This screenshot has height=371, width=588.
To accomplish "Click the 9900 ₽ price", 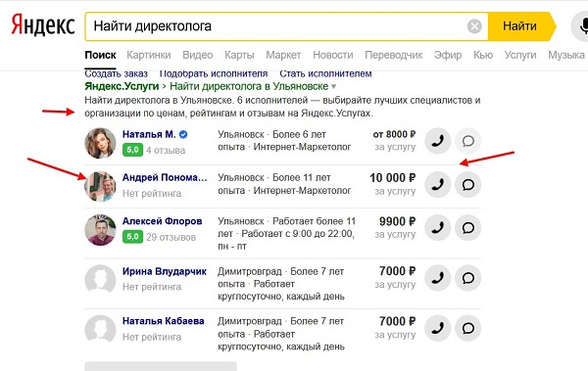I will pyautogui.click(x=397, y=221).
